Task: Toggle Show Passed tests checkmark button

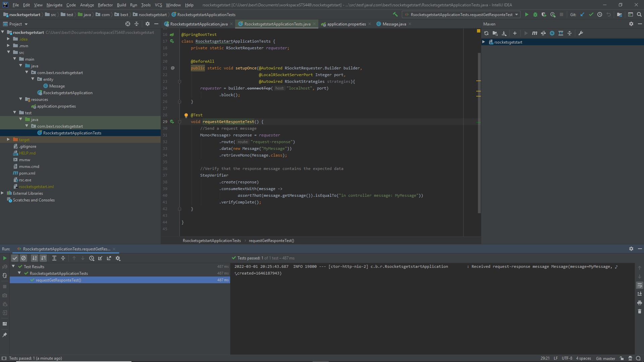Action: [x=15, y=258]
